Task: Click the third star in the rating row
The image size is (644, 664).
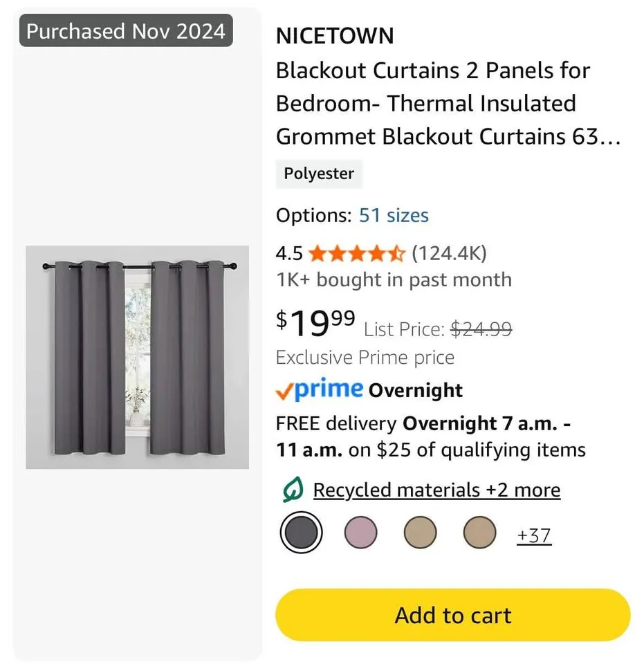Action: pyautogui.click(x=357, y=253)
